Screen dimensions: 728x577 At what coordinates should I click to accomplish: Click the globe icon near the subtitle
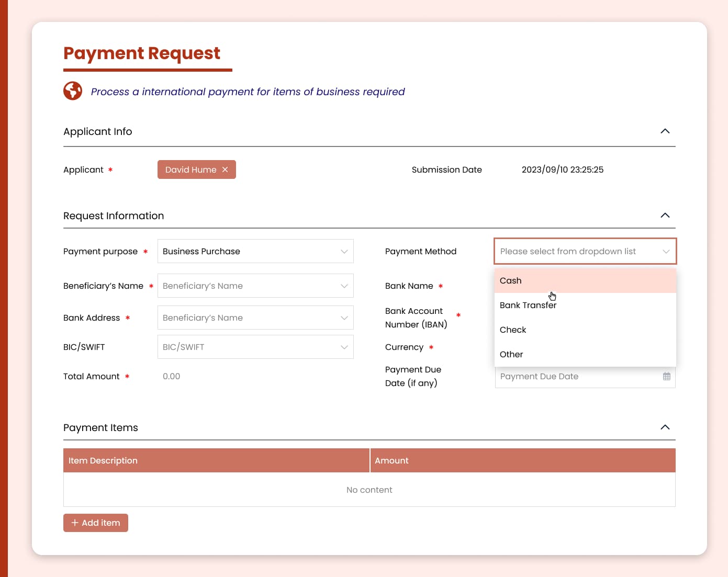tap(73, 91)
